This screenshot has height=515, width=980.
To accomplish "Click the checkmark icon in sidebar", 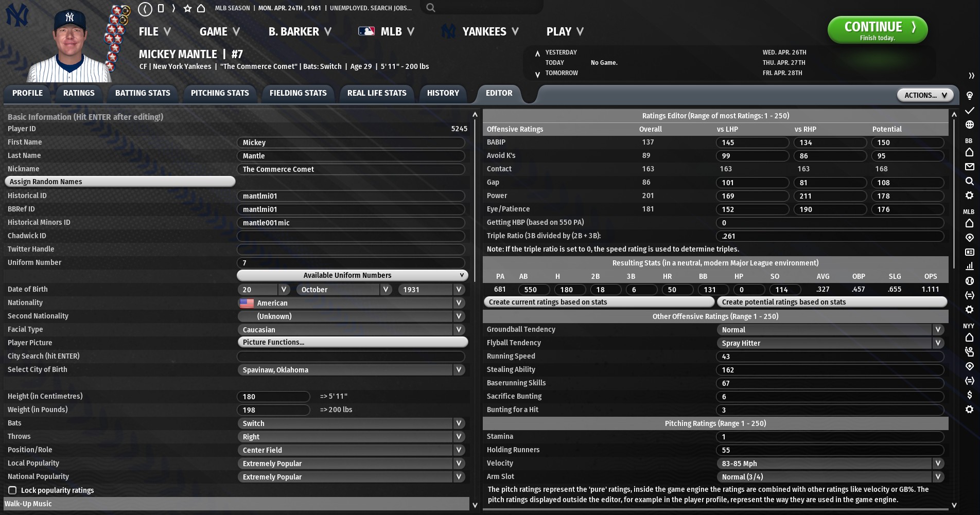I will [969, 110].
